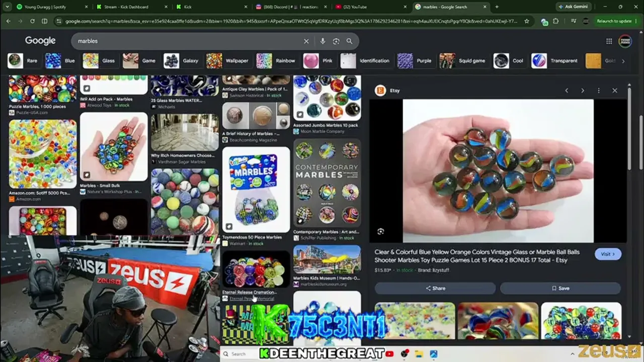Filter images by the Squid game chip
This screenshot has width=644, height=362.
(462, 61)
